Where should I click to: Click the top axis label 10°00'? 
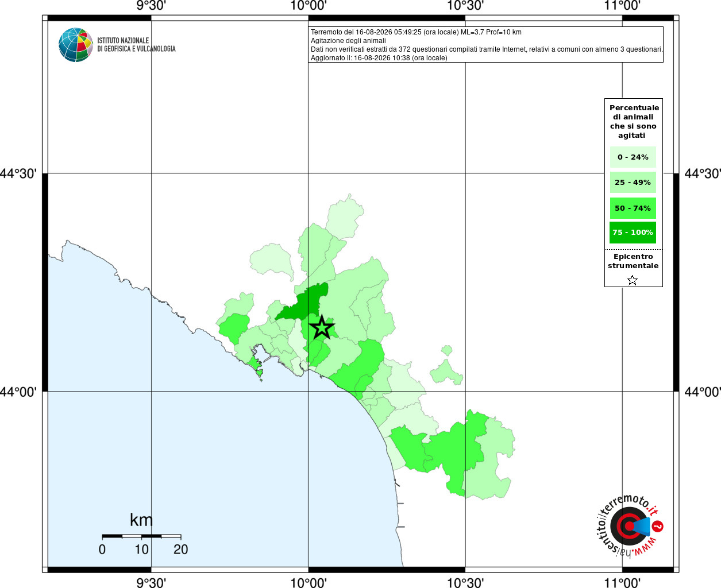[x=309, y=6]
